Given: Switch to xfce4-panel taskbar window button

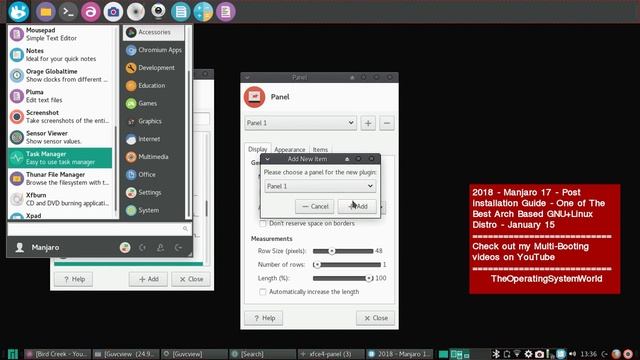Looking at the screenshot, I should 331,354.
